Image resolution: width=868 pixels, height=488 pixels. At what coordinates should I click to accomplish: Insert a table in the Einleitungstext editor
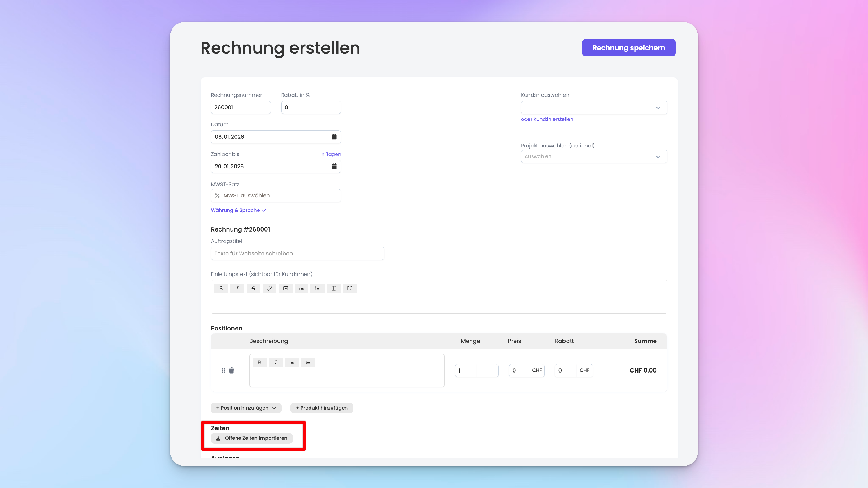click(334, 288)
